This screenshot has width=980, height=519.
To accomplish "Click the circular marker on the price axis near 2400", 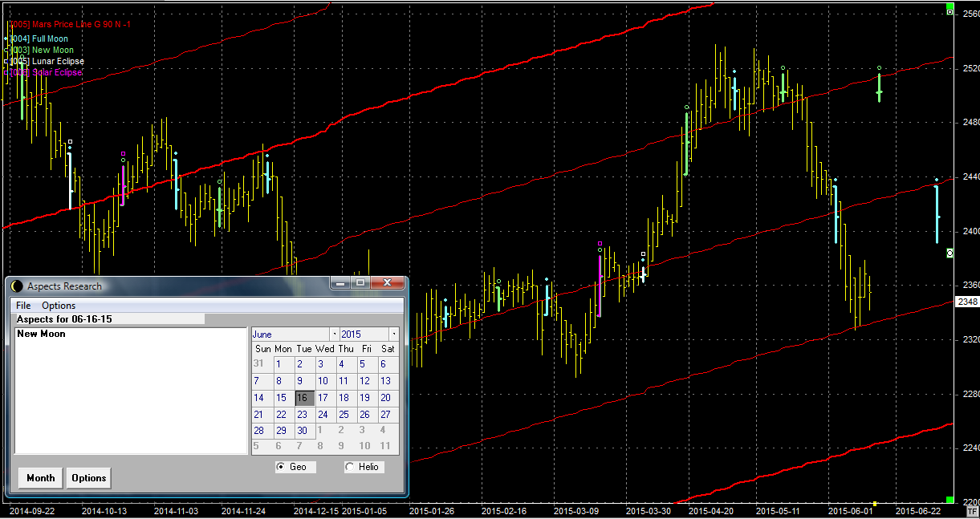I will click(950, 253).
